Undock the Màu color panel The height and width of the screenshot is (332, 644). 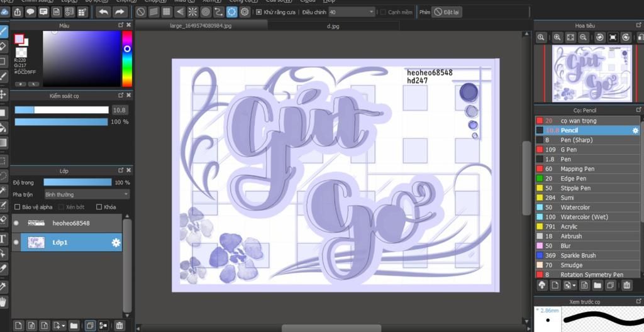coord(121,25)
